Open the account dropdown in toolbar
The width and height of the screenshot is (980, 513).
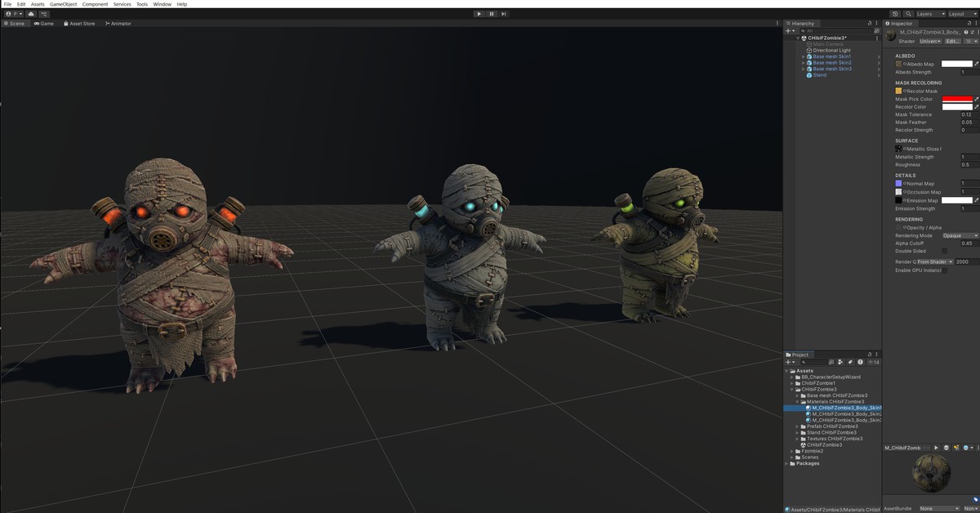tap(14, 14)
